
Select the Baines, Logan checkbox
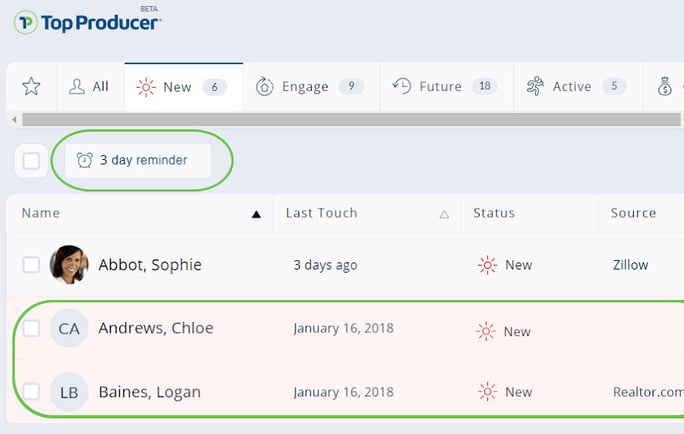[x=31, y=392]
